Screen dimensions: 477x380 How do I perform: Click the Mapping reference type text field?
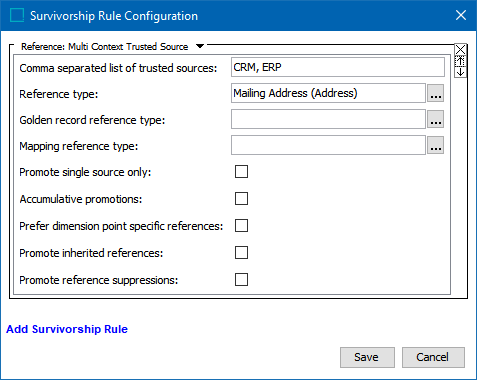328,145
